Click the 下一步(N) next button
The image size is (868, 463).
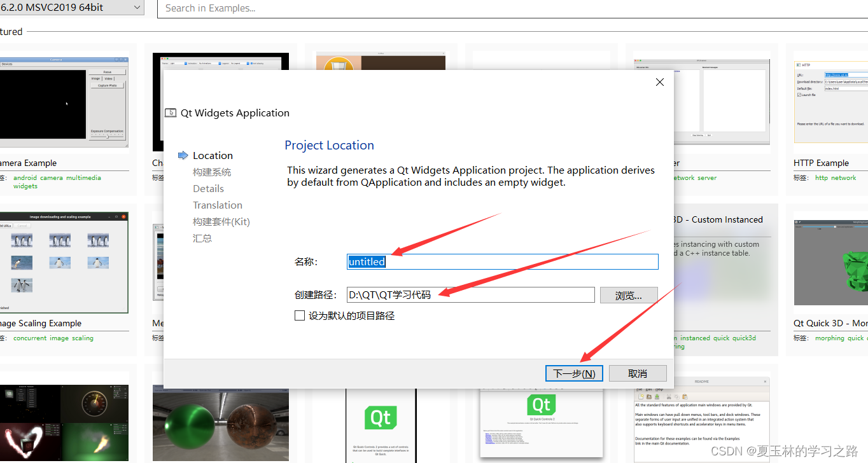point(574,373)
